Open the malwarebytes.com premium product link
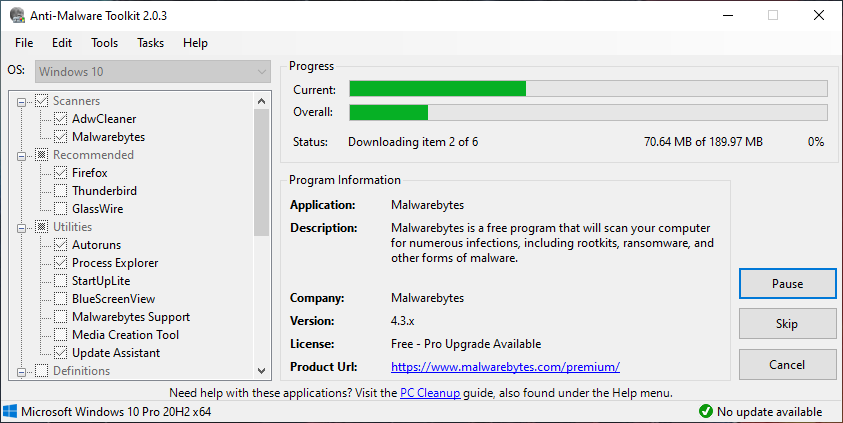 click(x=505, y=367)
